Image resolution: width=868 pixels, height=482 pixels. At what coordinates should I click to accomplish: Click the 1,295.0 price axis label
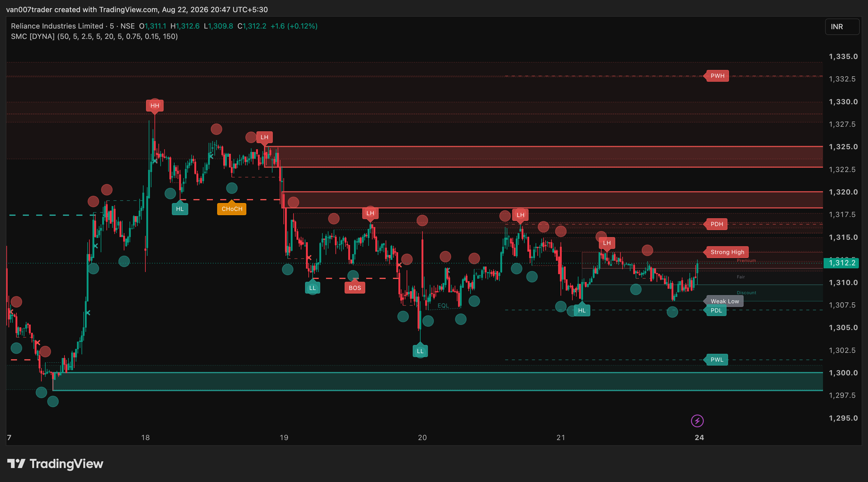(x=843, y=418)
